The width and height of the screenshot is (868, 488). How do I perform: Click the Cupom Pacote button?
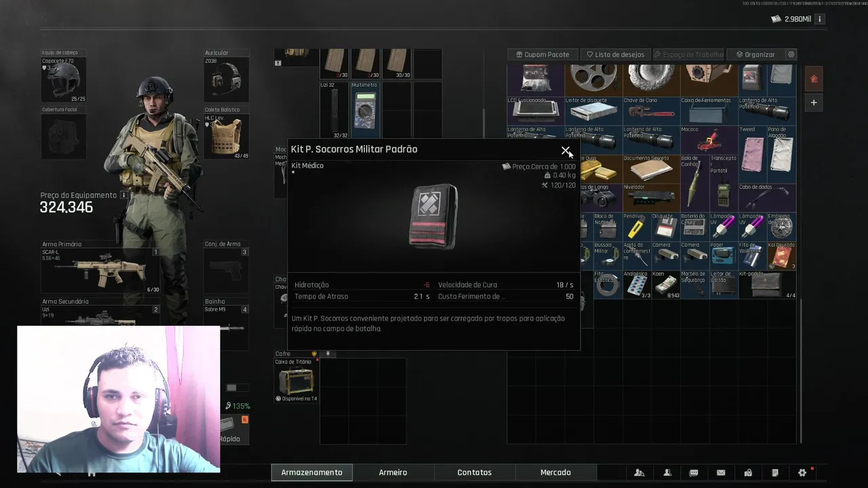pyautogui.click(x=542, y=54)
